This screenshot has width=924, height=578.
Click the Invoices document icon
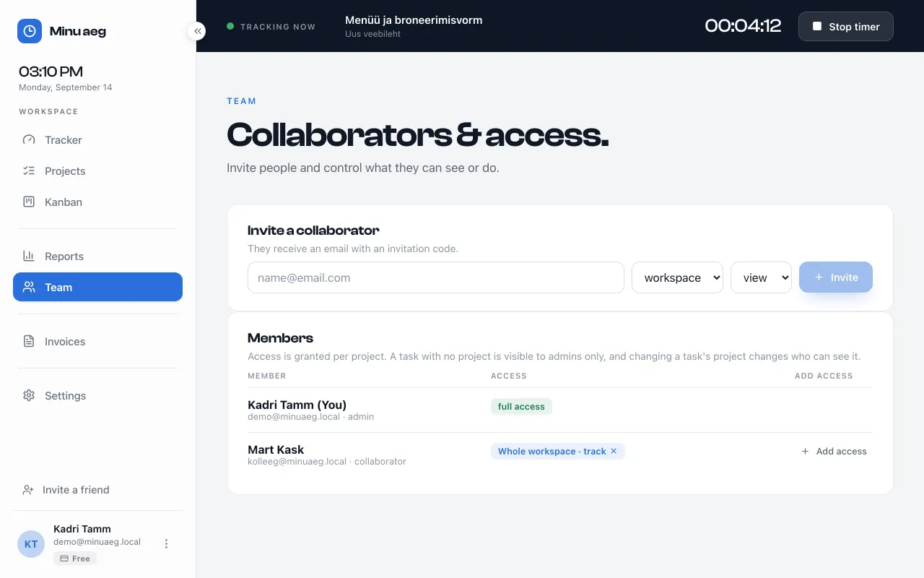point(29,342)
